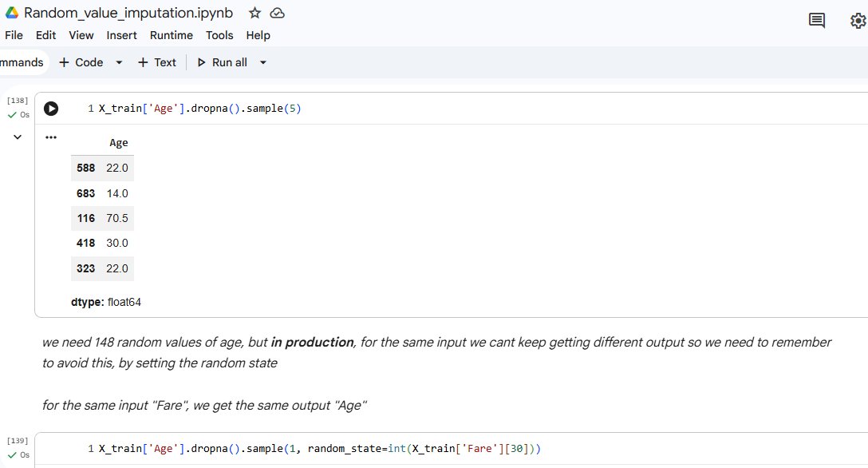Click the value 30.0
Screen dimensions: 868x468
(x=117, y=243)
